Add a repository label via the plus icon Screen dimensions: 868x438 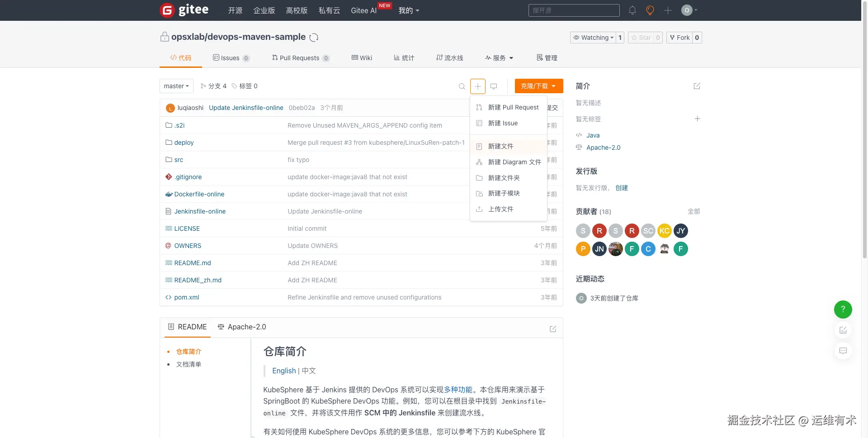click(698, 119)
